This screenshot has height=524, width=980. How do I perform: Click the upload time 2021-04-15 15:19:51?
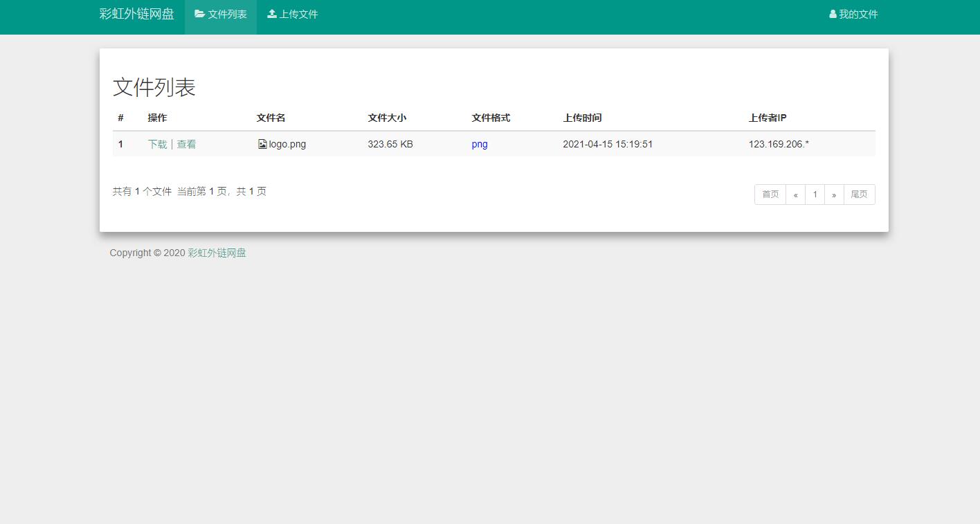pos(608,144)
